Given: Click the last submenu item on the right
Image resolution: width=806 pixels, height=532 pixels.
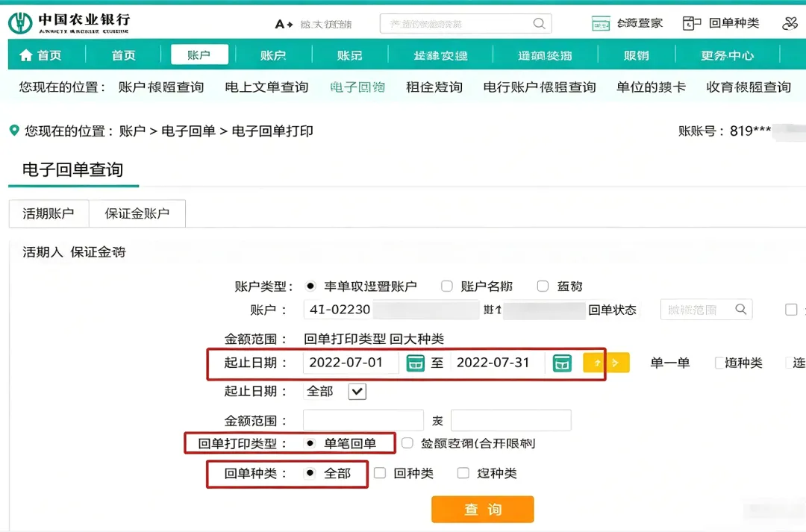Looking at the screenshot, I should (x=749, y=87).
